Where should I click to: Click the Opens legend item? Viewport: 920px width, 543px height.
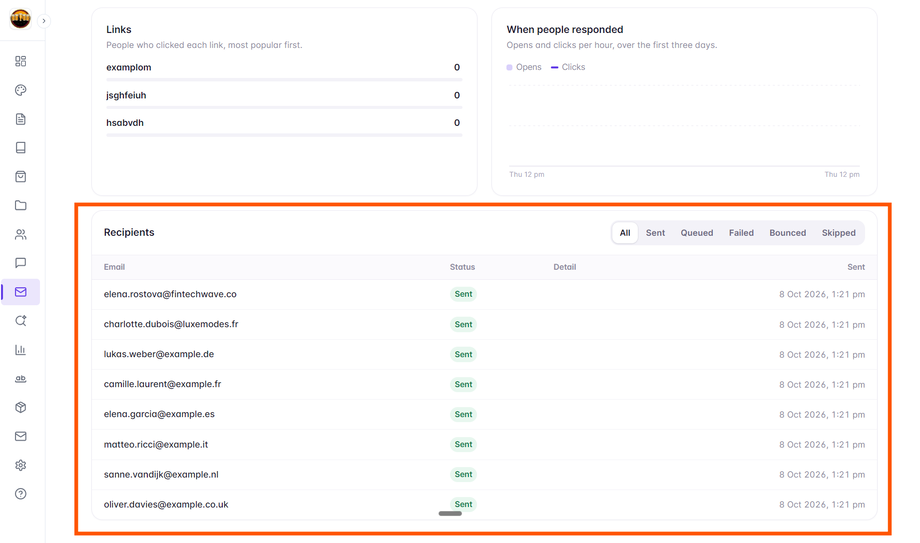pyautogui.click(x=524, y=67)
